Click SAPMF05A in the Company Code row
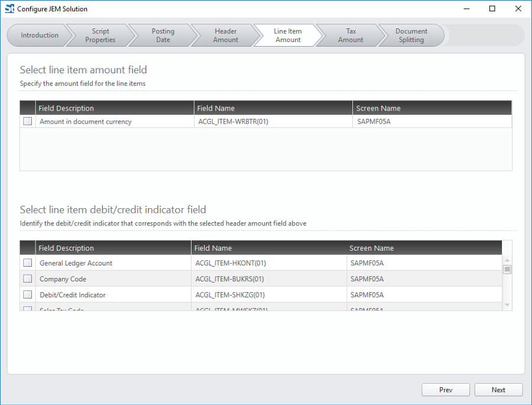Image resolution: width=532 pixels, height=405 pixels. tap(367, 279)
